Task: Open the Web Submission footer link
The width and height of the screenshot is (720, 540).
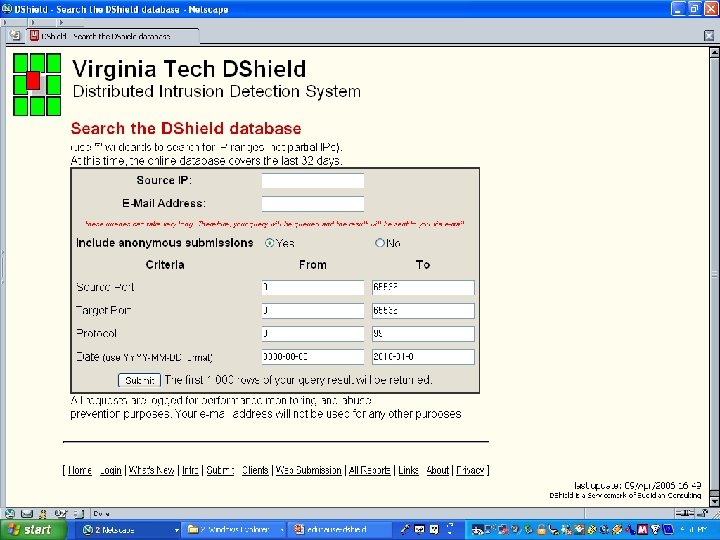Action: [309, 470]
